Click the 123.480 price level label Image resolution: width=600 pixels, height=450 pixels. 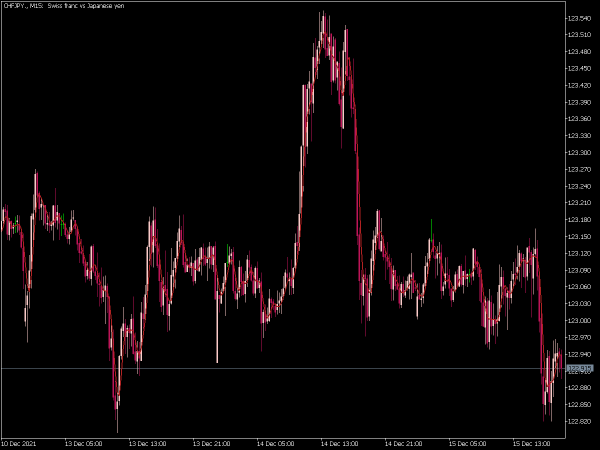point(579,52)
